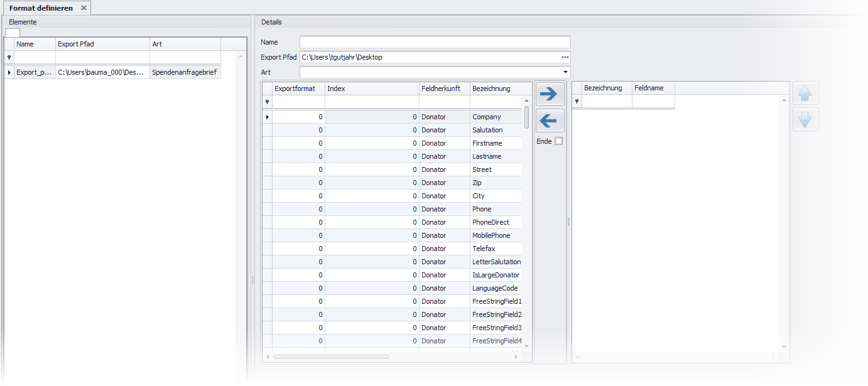Click filter row icon in Elemente grid
The image size is (868, 386).
point(9,57)
